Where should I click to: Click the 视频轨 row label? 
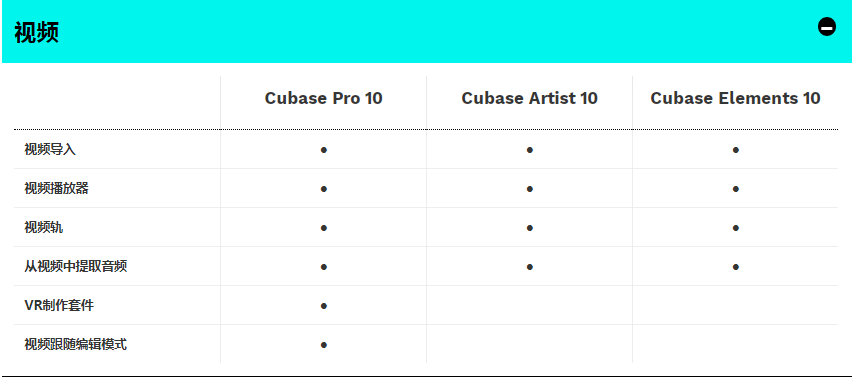[44, 228]
